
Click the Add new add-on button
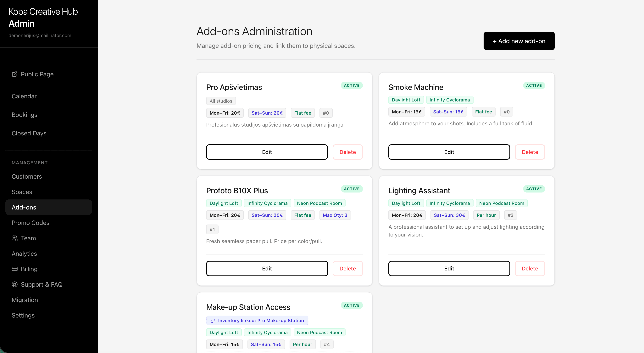click(x=519, y=41)
